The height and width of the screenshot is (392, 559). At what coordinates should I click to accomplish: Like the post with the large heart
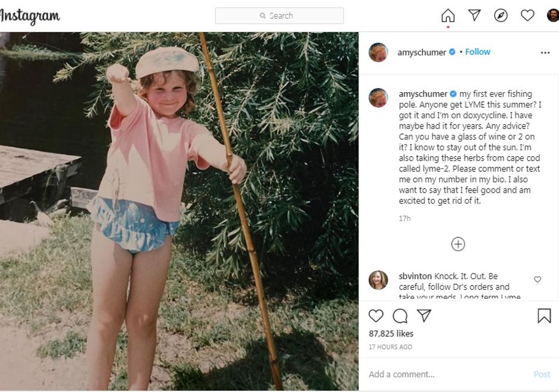tap(376, 316)
